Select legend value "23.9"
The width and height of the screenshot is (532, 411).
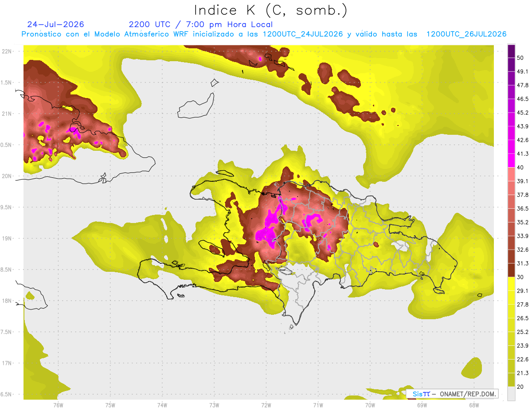click(522, 346)
